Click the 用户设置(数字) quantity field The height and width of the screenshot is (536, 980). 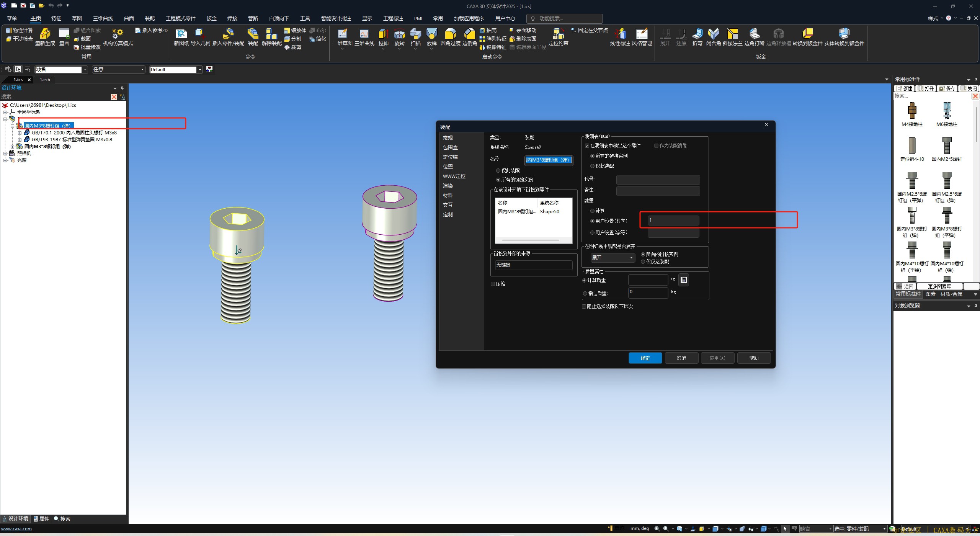pos(673,220)
